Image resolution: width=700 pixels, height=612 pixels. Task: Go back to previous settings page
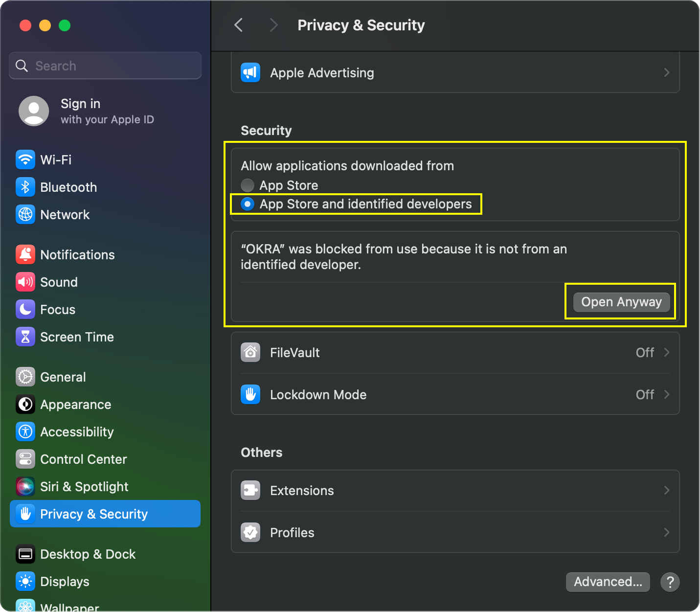point(239,25)
